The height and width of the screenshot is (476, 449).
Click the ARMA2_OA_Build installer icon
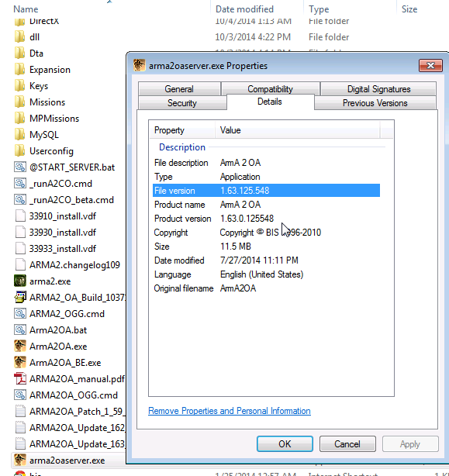20,298
